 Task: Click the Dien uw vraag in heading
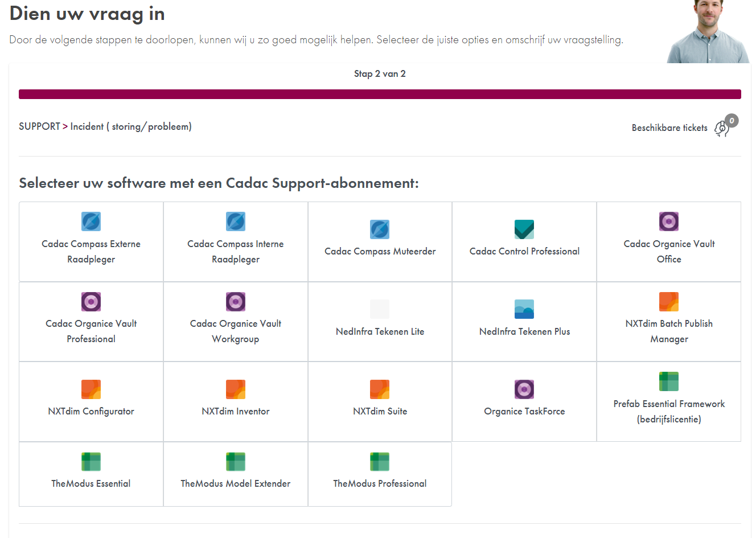click(x=87, y=13)
